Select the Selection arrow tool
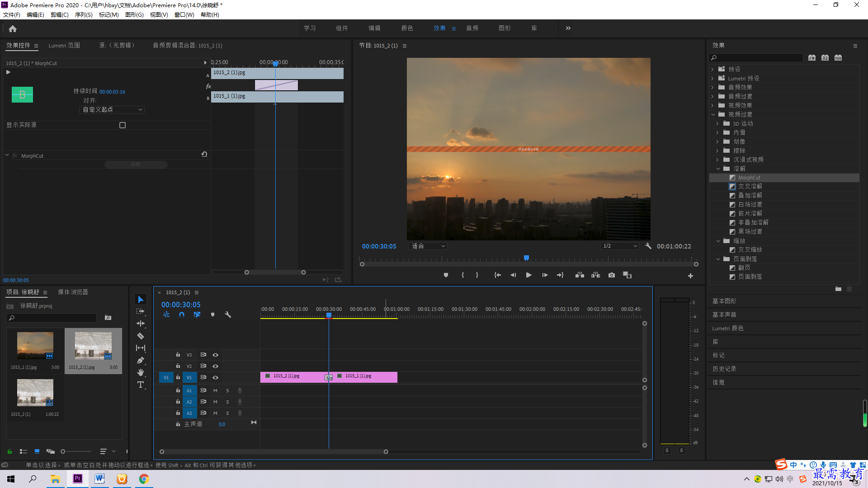The height and width of the screenshot is (488, 868). tap(141, 300)
